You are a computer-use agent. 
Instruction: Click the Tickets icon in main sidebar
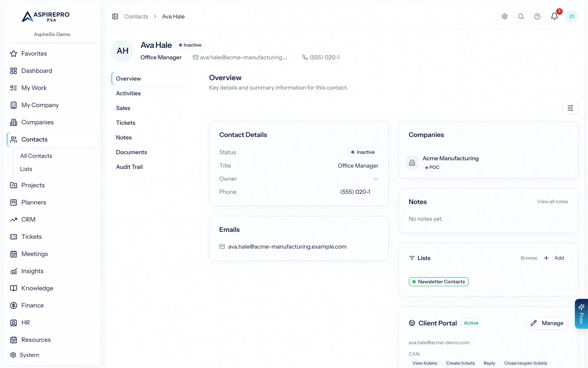[x=14, y=237]
